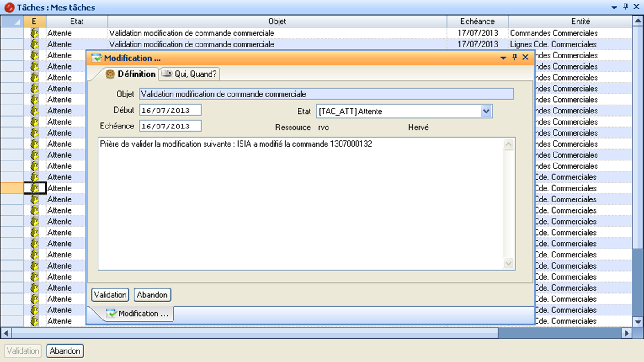Select the yellow status icon on the highlighted row

click(x=35, y=188)
